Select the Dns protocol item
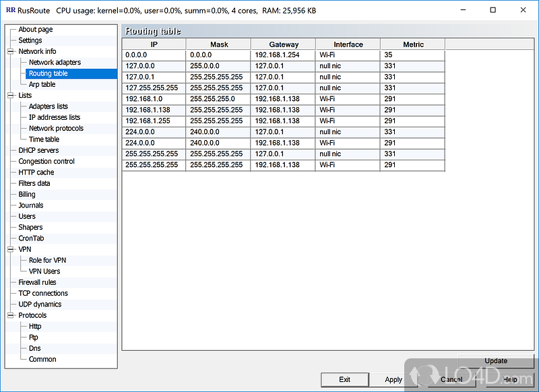 34,348
